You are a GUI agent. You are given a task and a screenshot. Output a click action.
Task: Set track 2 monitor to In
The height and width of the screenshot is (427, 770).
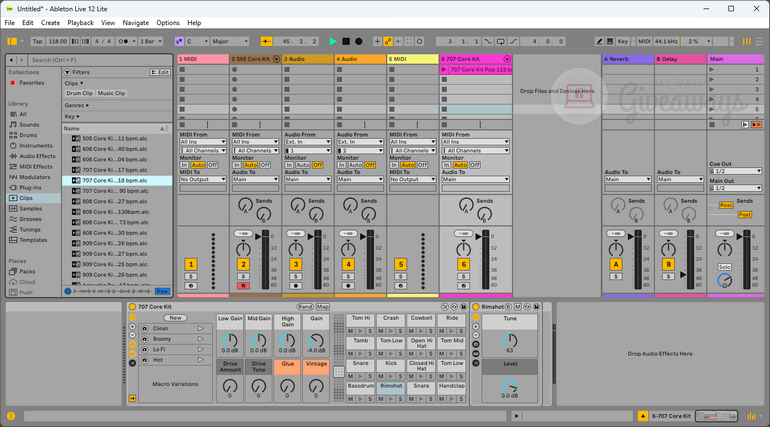237,165
